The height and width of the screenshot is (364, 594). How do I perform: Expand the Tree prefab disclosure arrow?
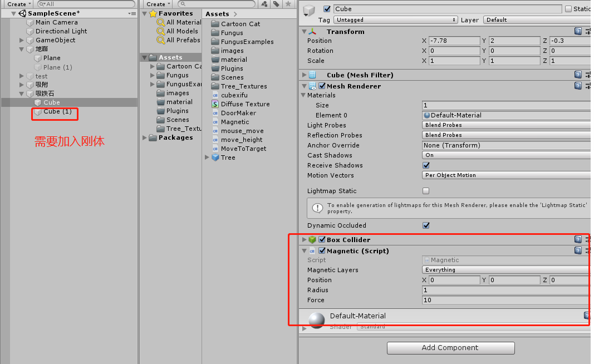point(207,158)
